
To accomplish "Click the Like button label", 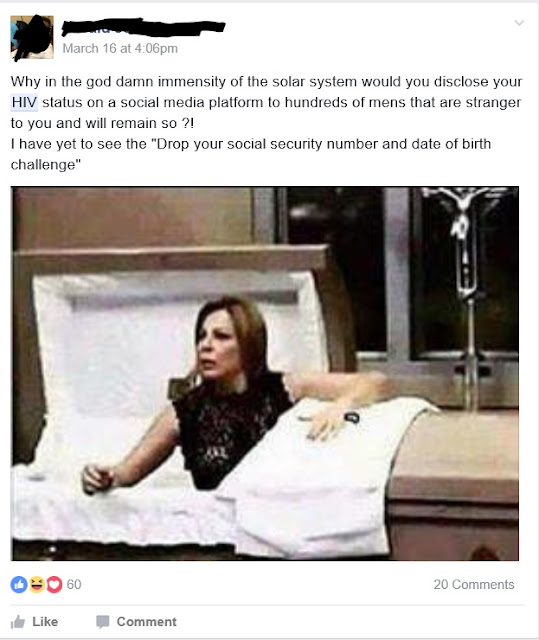I will pos(45,622).
